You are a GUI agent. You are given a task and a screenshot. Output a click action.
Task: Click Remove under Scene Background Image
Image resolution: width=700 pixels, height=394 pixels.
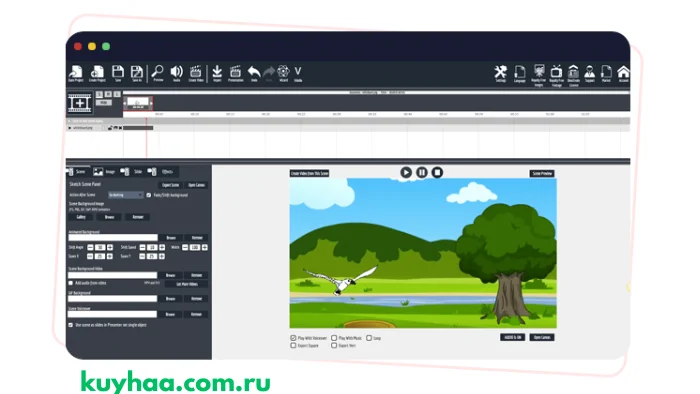click(138, 217)
